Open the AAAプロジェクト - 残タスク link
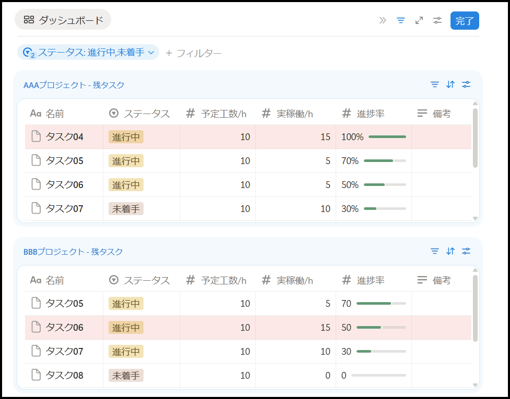Viewport: 510px width, 399px height. (74, 85)
